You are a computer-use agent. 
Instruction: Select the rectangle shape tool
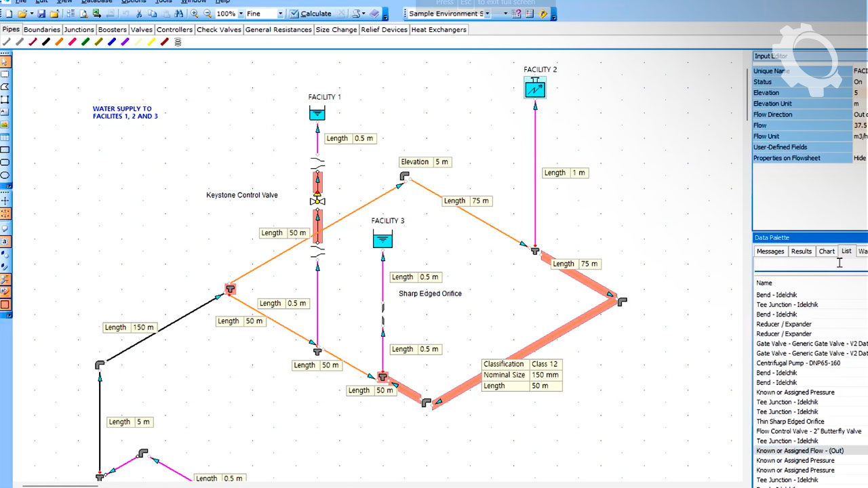pos(5,150)
